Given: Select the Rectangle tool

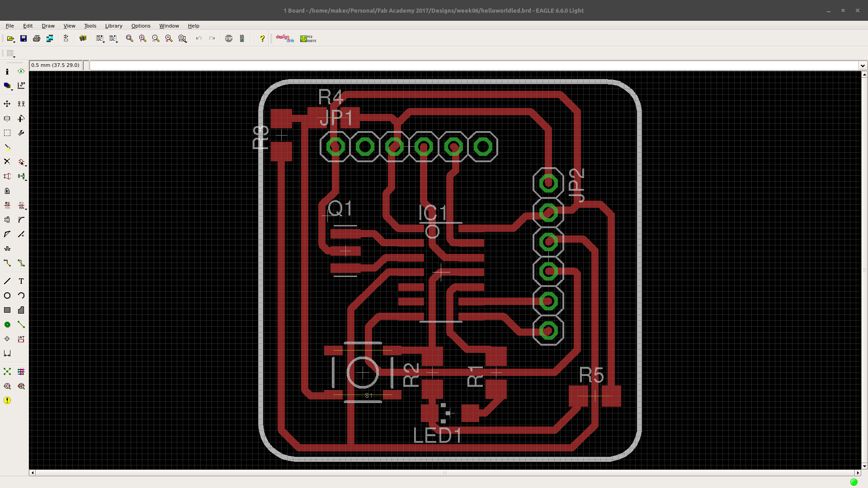Looking at the screenshot, I should pos(7,310).
